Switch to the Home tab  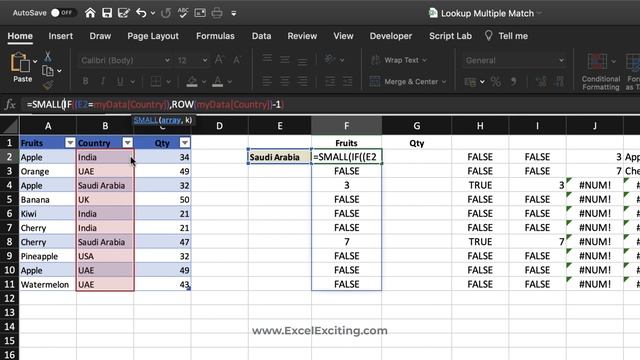coord(20,36)
